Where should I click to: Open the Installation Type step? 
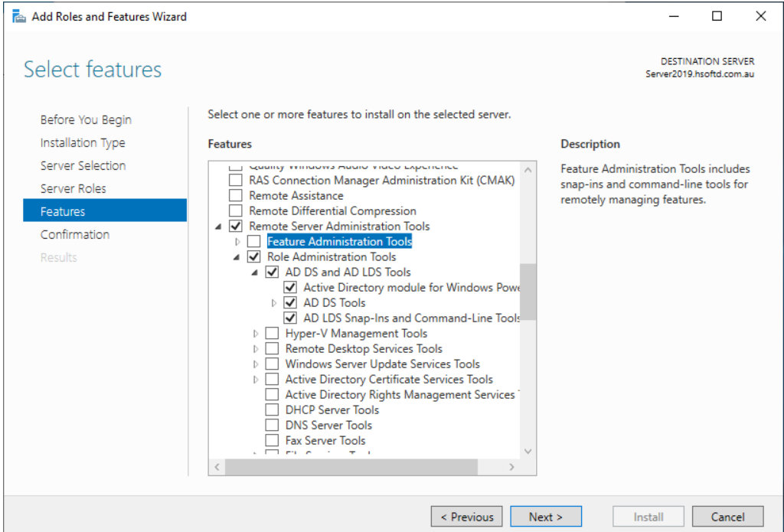(83, 142)
